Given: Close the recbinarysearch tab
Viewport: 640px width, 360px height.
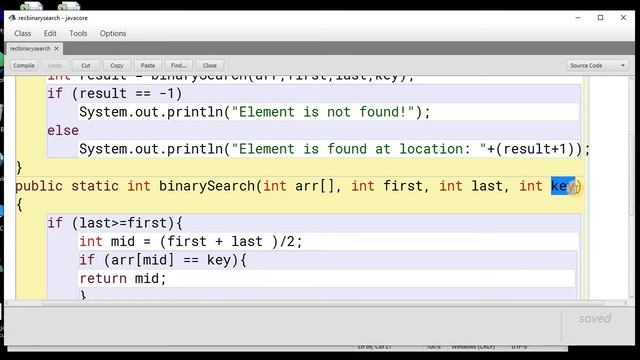Looking at the screenshot, I should coord(57,49).
